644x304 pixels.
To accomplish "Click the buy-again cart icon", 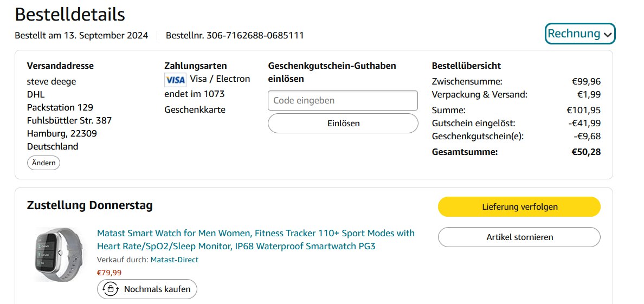I will (x=111, y=289).
